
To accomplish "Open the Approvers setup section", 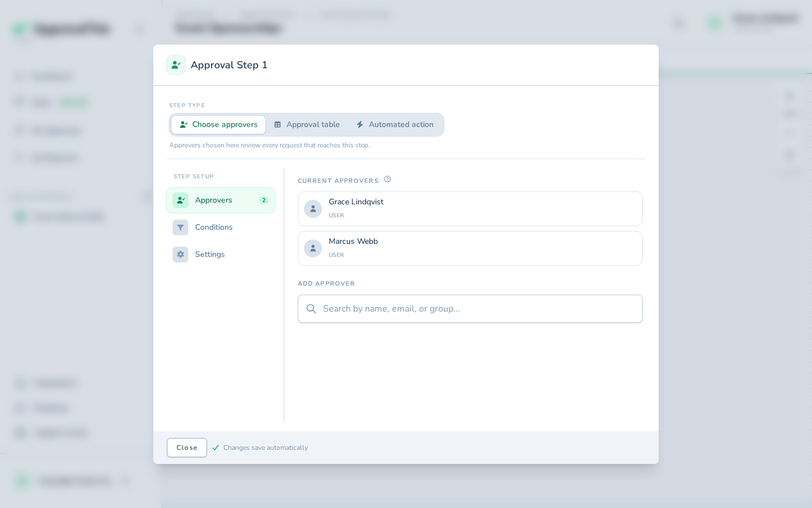I will pyautogui.click(x=220, y=200).
